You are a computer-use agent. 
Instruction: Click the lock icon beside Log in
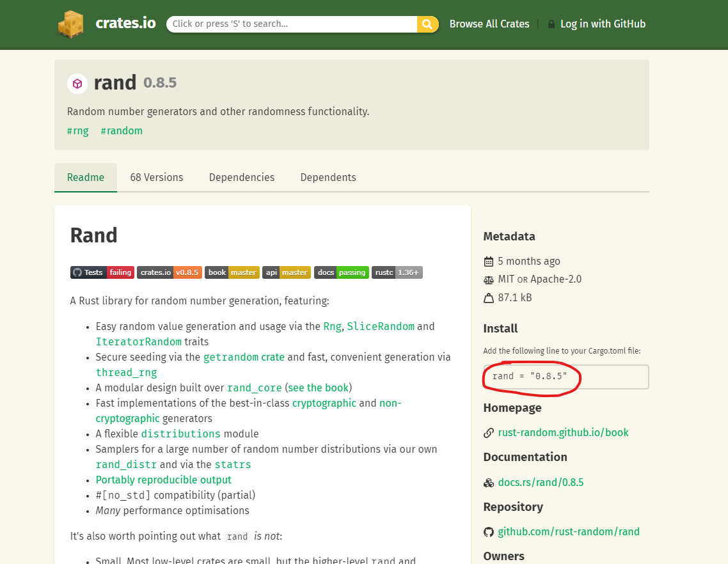551,24
